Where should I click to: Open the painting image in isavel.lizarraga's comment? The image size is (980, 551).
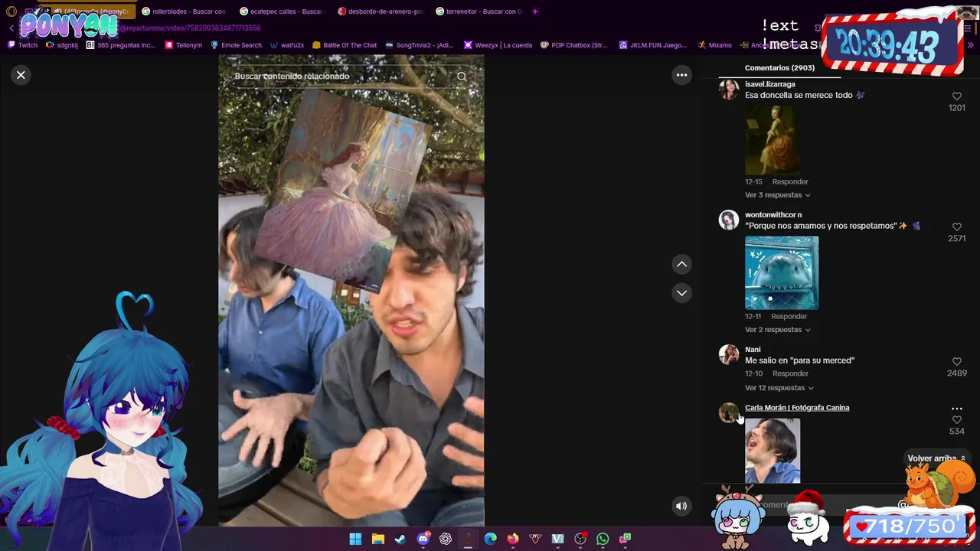773,139
